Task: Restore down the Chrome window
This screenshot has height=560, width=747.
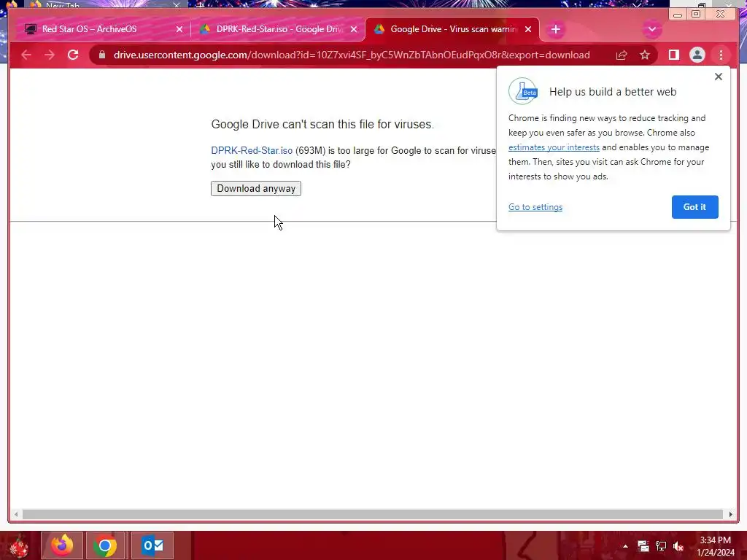Action: click(696, 15)
